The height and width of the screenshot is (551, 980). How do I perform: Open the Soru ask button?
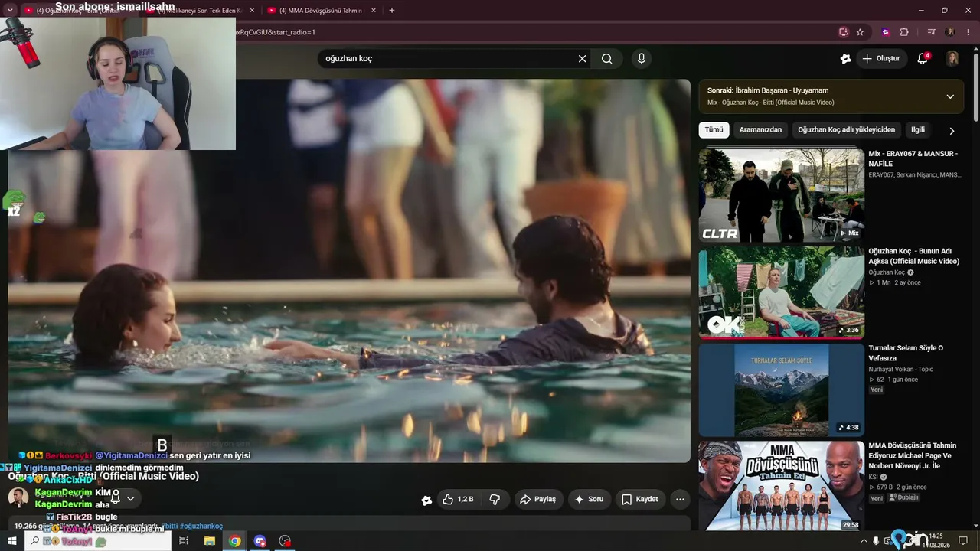pos(589,500)
